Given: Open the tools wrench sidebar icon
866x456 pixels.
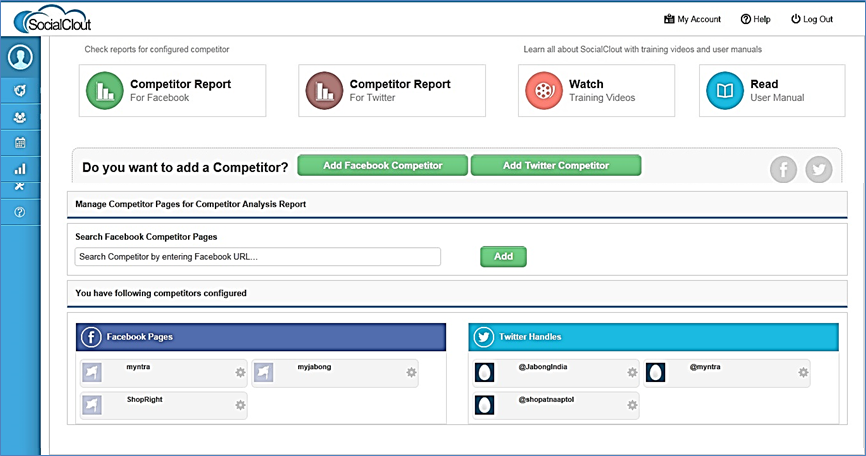Looking at the screenshot, I should [x=20, y=187].
